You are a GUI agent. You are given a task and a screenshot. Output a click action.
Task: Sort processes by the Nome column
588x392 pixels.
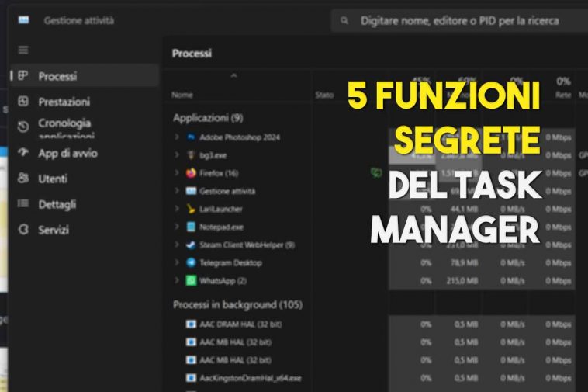click(x=182, y=95)
